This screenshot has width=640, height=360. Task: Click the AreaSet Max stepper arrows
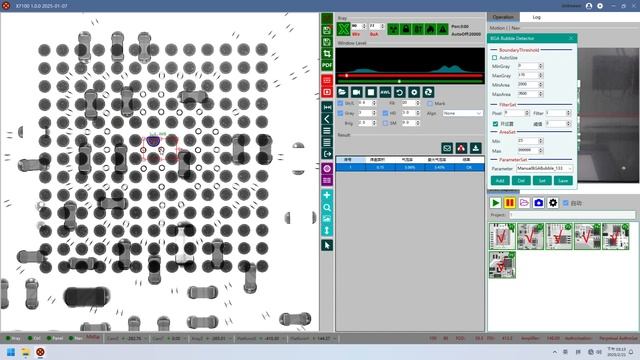click(x=541, y=151)
